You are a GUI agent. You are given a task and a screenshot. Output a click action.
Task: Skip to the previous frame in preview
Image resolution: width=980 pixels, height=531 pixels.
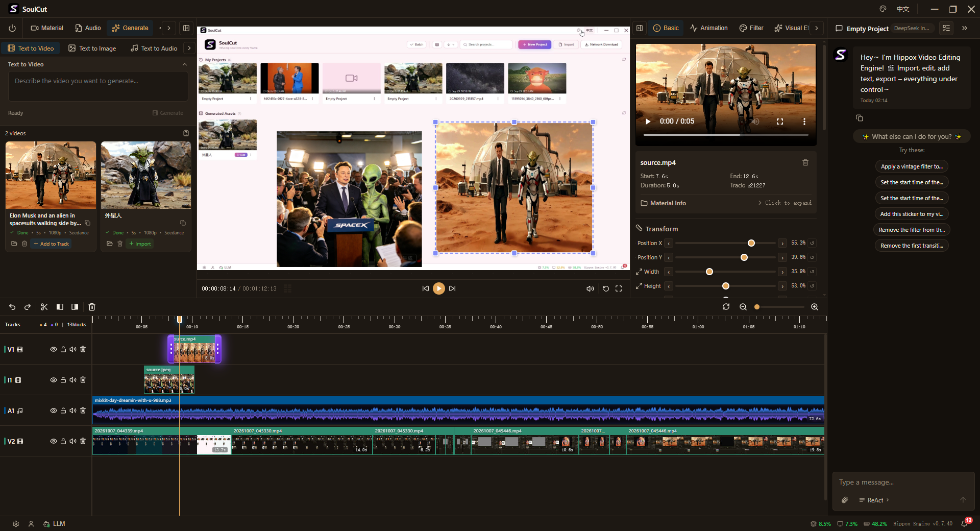click(x=426, y=288)
